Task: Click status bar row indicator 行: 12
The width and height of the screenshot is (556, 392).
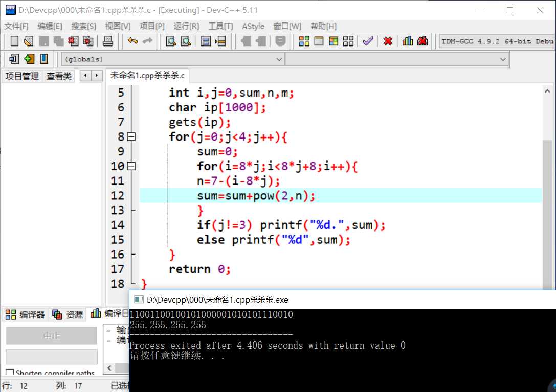Action: pyautogui.click(x=15, y=386)
